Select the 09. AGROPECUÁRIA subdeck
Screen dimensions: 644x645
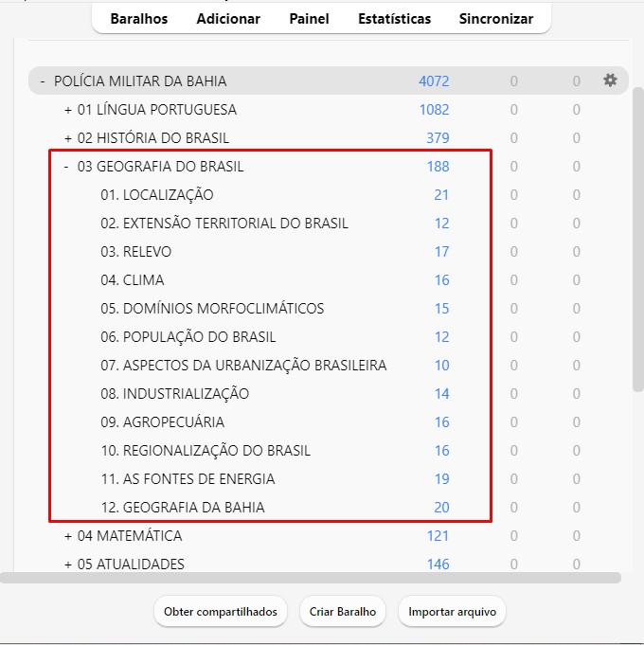(x=163, y=422)
